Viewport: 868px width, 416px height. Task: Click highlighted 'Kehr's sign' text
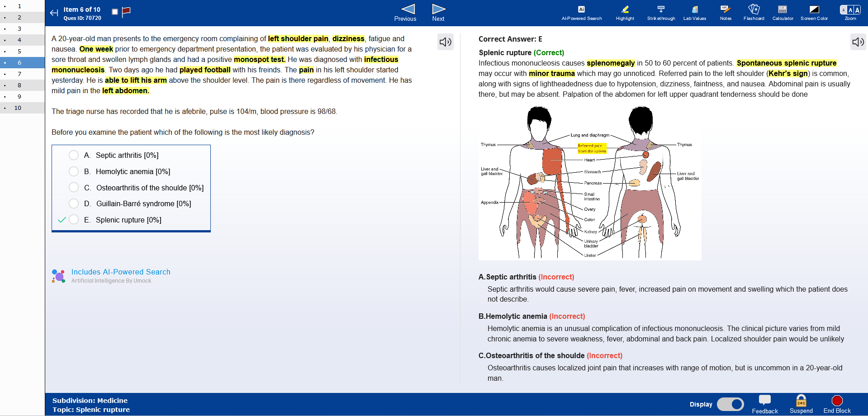(x=788, y=73)
